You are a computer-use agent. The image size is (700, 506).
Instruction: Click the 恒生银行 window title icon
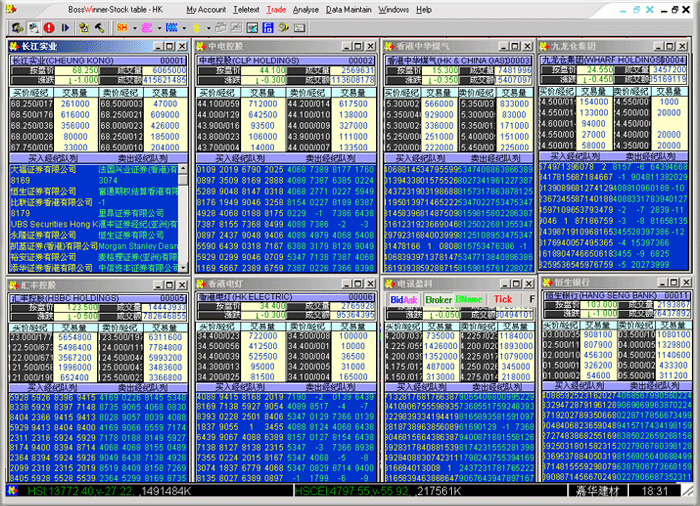(x=547, y=282)
